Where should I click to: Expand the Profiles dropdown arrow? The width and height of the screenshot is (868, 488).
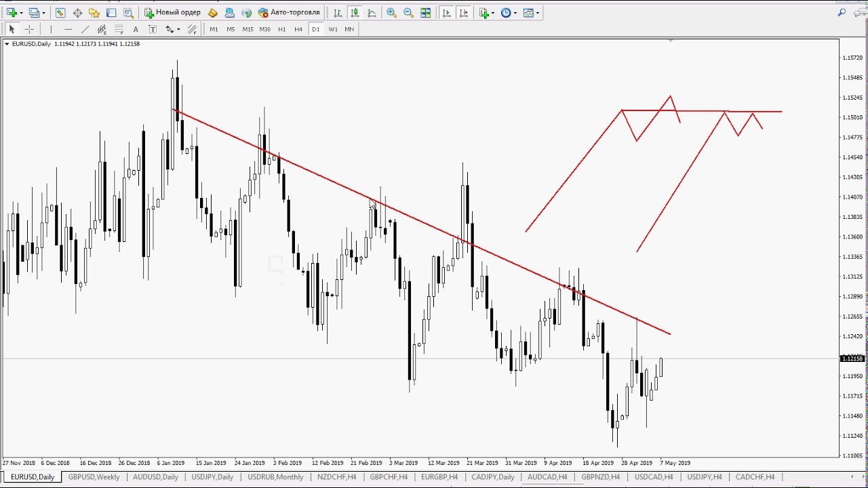click(x=43, y=13)
